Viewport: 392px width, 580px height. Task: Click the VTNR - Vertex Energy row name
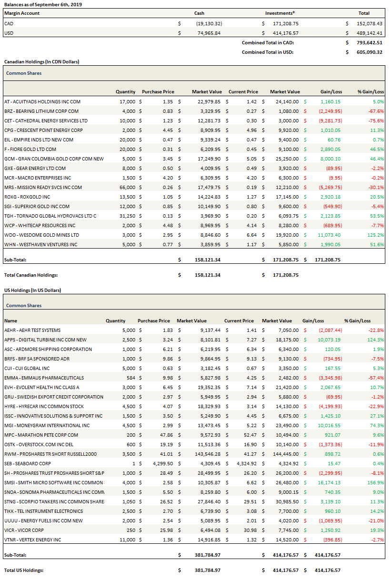[x=32, y=540]
